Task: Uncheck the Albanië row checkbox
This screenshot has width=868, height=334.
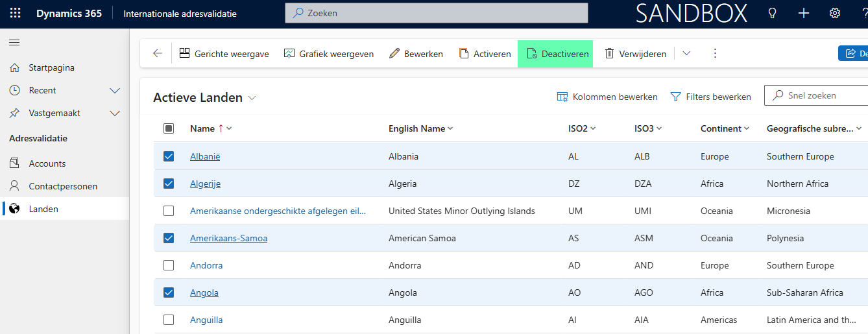Action: tap(169, 156)
